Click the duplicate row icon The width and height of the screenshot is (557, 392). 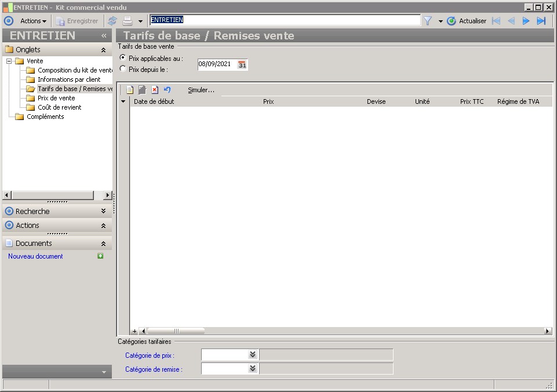pos(142,90)
